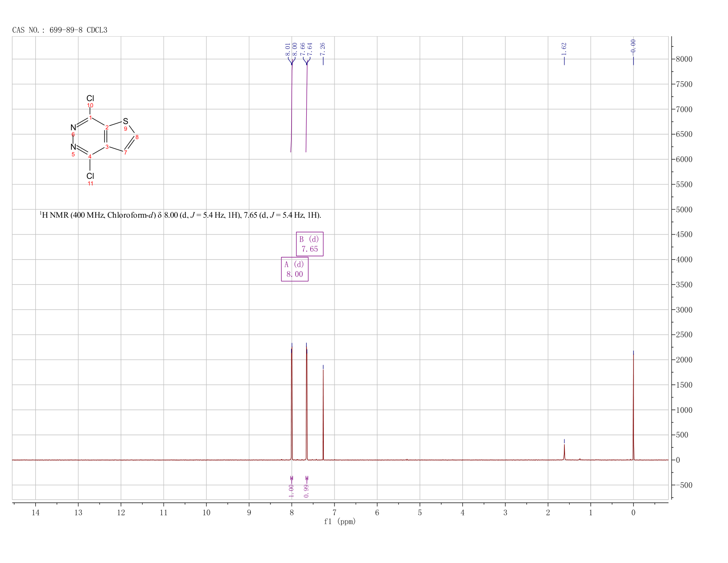Click the y-axis tick label 4000
Viewport: 728px width, 563px height.
pos(683,260)
